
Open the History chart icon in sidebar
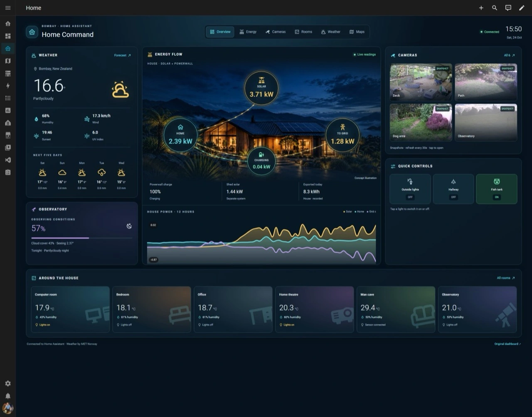(x=8, y=111)
